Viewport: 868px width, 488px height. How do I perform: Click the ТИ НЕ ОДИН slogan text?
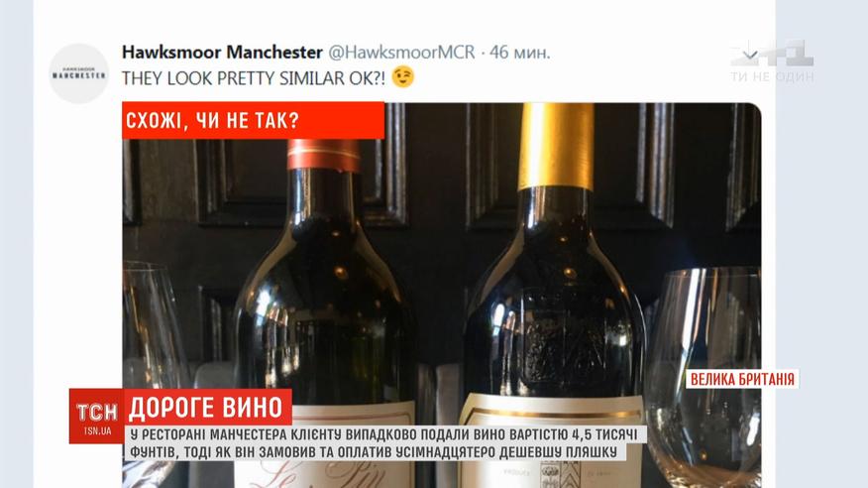(x=772, y=76)
